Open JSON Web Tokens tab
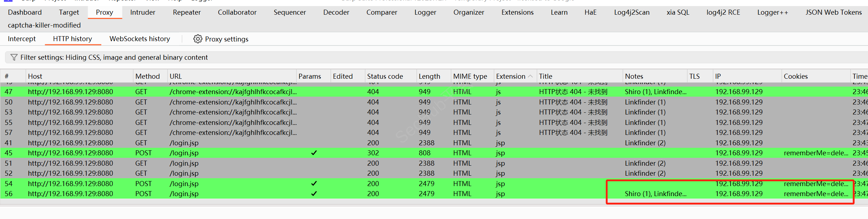Screen dimensions: 868x219 click(833, 13)
